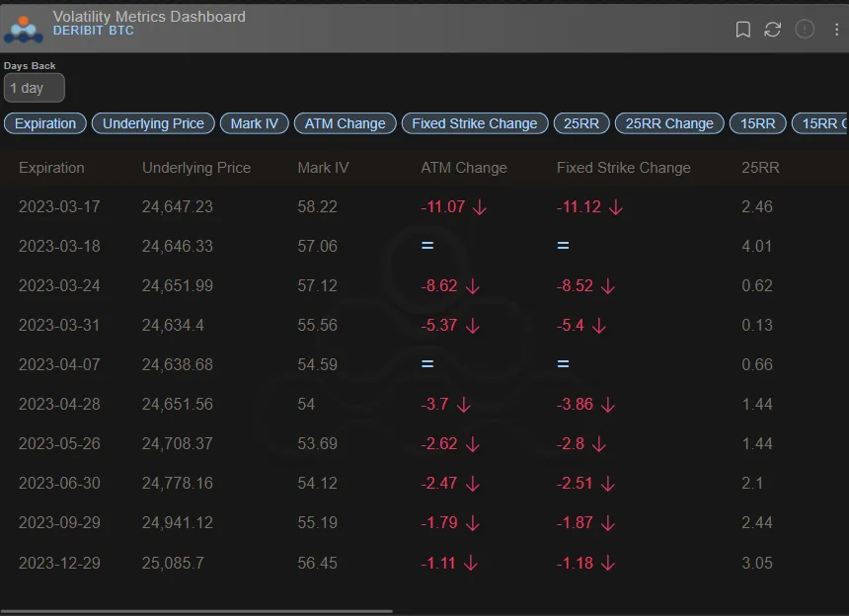
Task: Sort by Underlying Price column header
Action: click(x=196, y=168)
